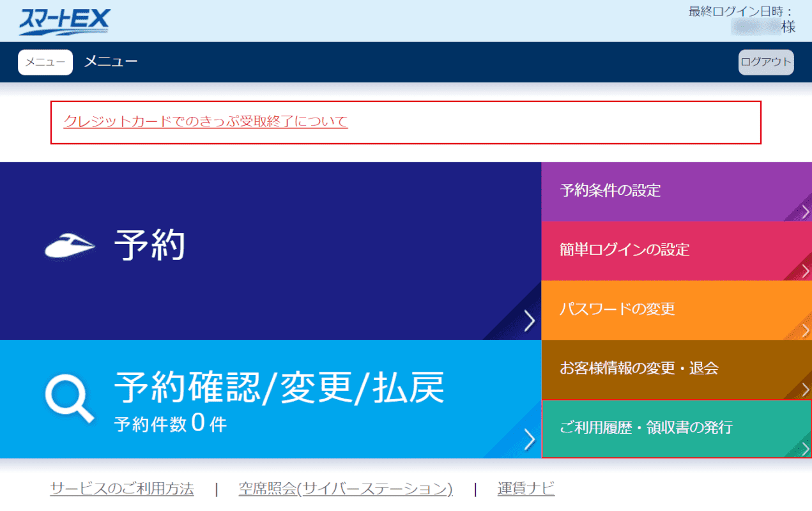Click the shinkansen train icon beside 予約
The width and height of the screenshot is (812, 511).
click(70, 246)
